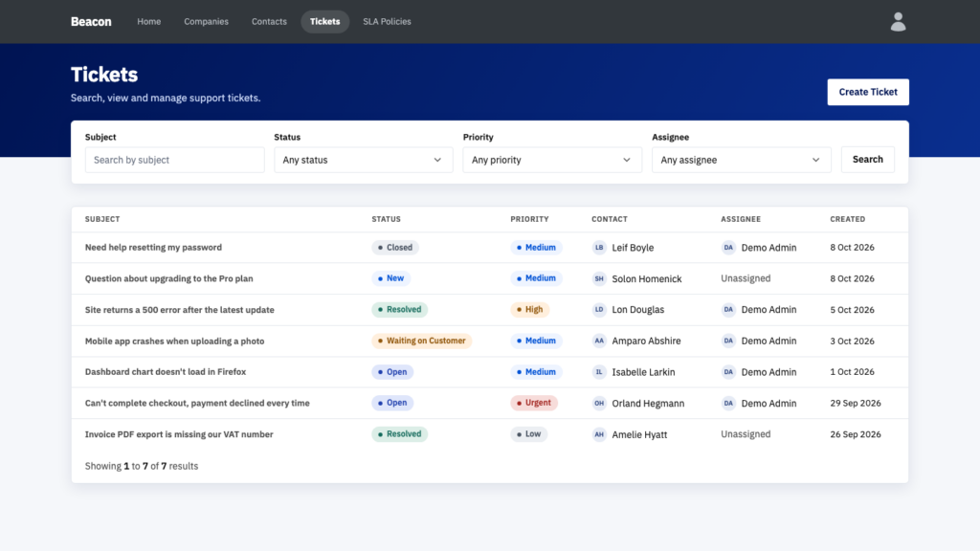The image size is (980, 551).
Task: Open the Contacts nav item
Action: (269, 21)
